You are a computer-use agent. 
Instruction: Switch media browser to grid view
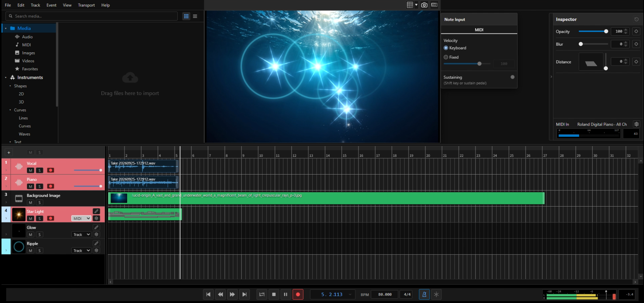point(186,16)
